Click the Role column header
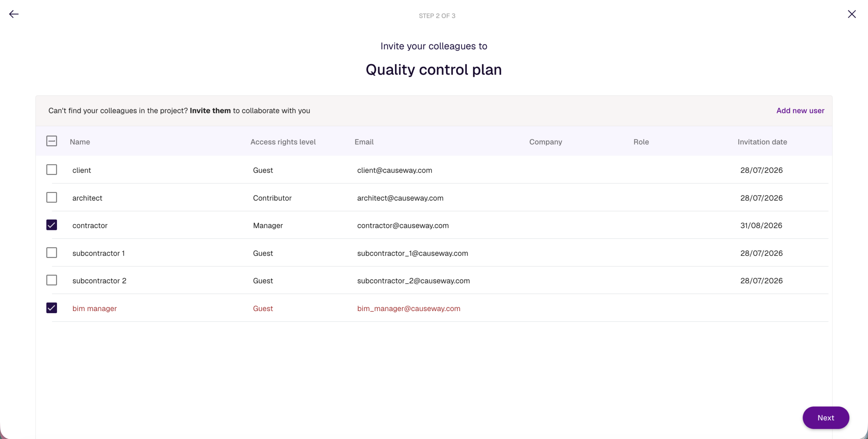Image resolution: width=868 pixels, height=439 pixels. pyautogui.click(x=641, y=142)
